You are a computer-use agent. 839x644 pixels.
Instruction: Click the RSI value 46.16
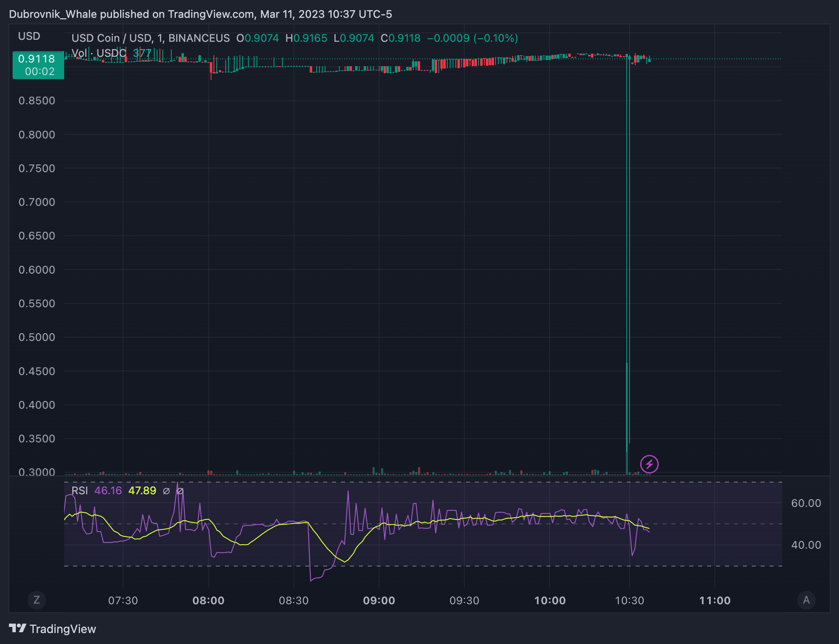108,491
